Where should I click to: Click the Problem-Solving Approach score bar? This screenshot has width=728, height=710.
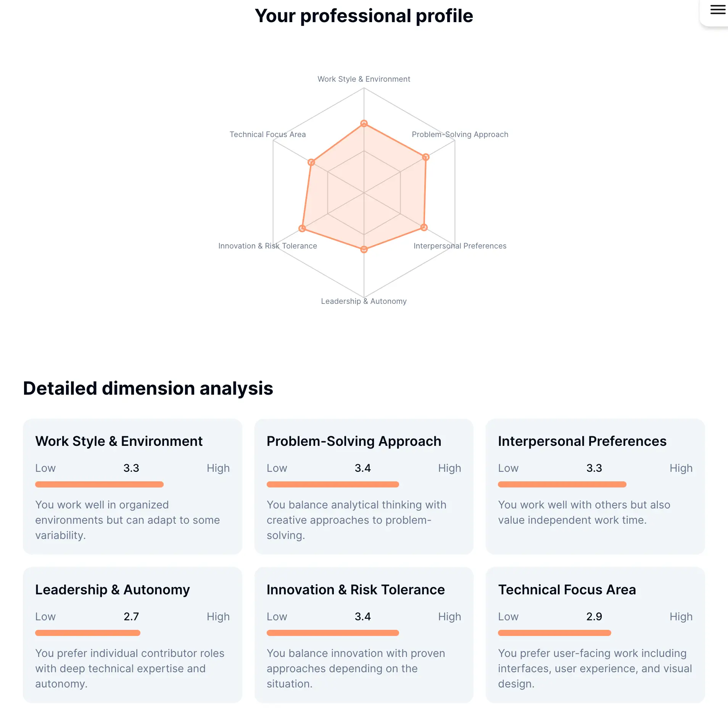coord(333,484)
